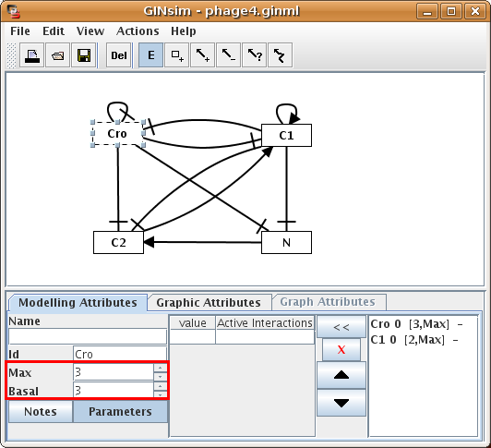Click the New graph toolbar icon
Viewport: 491px width, 448px height.
coord(32,55)
